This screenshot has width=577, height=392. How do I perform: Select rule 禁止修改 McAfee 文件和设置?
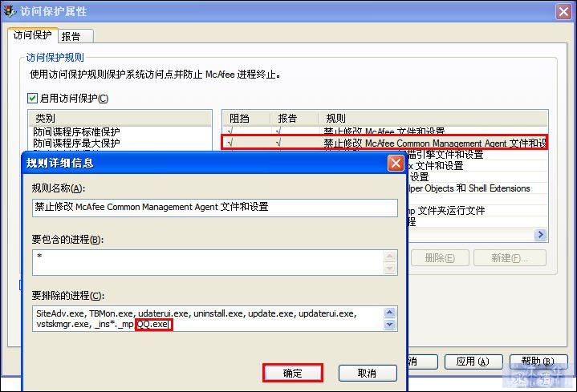[x=384, y=131]
